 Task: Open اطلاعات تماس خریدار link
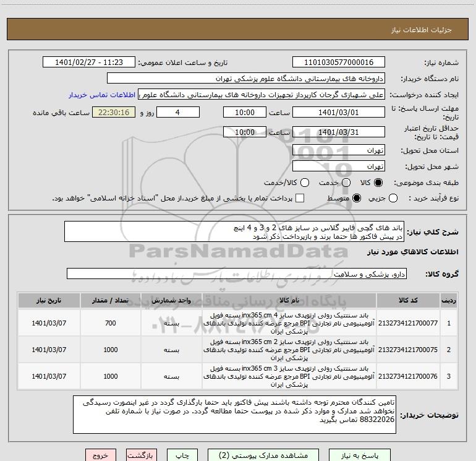pos(102,95)
